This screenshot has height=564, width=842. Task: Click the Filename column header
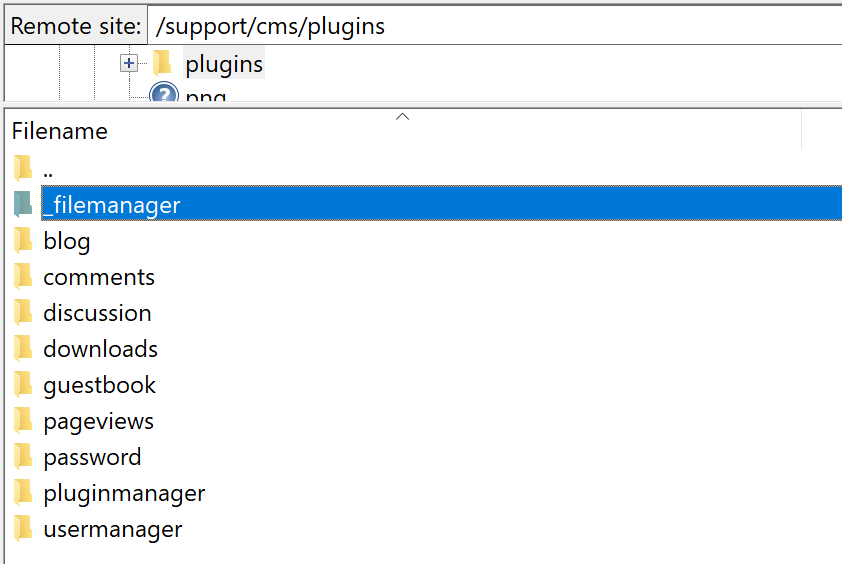[60, 131]
